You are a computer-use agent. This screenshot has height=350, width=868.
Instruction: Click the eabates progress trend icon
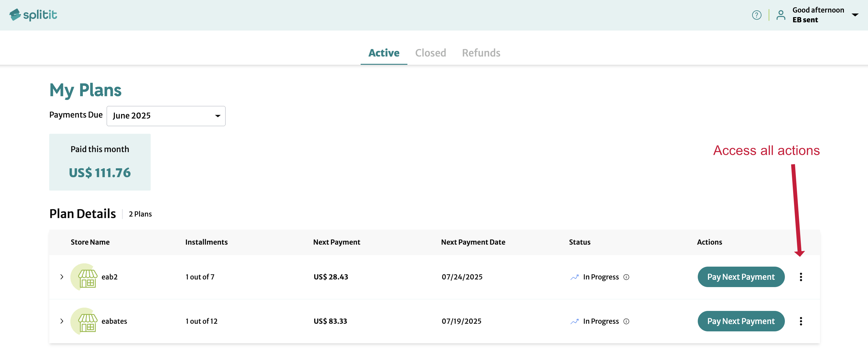coord(575,321)
